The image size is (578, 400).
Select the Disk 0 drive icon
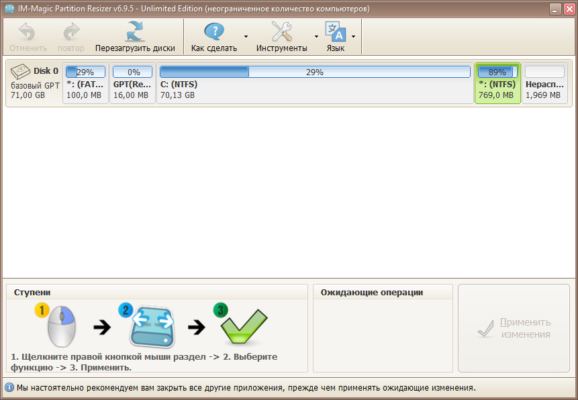pos(20,72)
